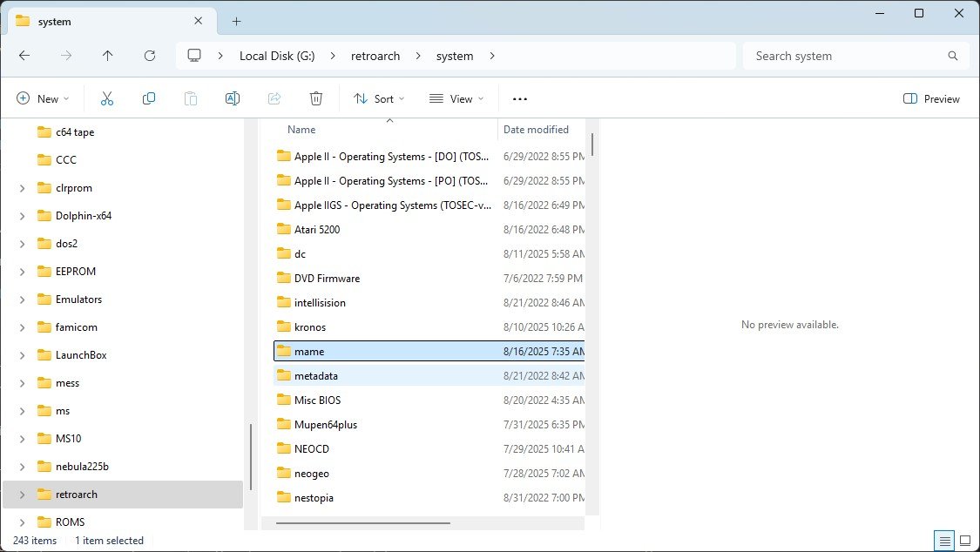This screenshot has width=980, height=552.
Task: Select the dc folder row
Action: (x=429, y=253)
